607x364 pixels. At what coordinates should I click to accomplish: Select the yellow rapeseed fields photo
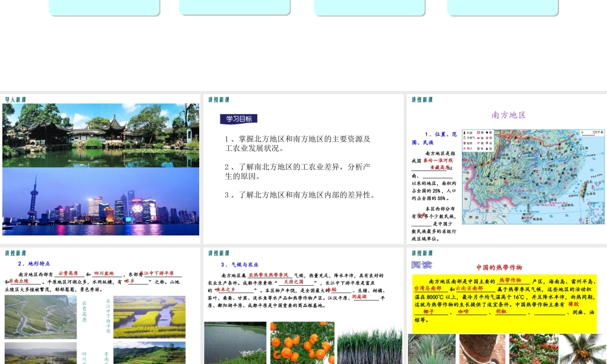tap(149, 317)
